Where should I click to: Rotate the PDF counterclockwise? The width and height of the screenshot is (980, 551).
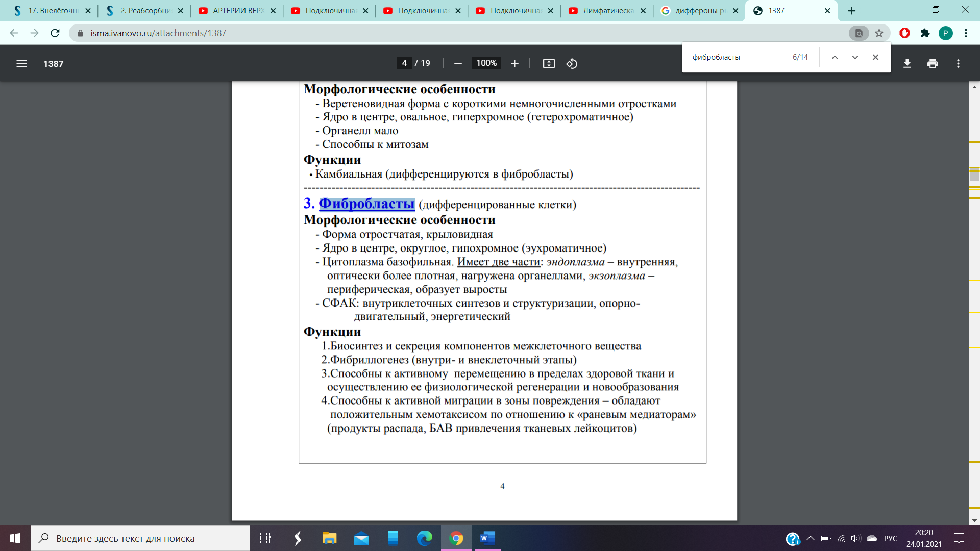(x=572, y=63)
